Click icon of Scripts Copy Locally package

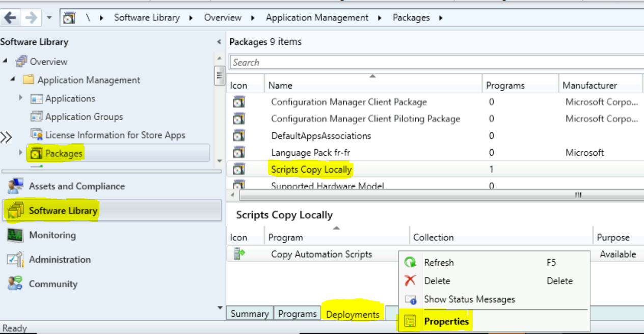coord(239,169)
